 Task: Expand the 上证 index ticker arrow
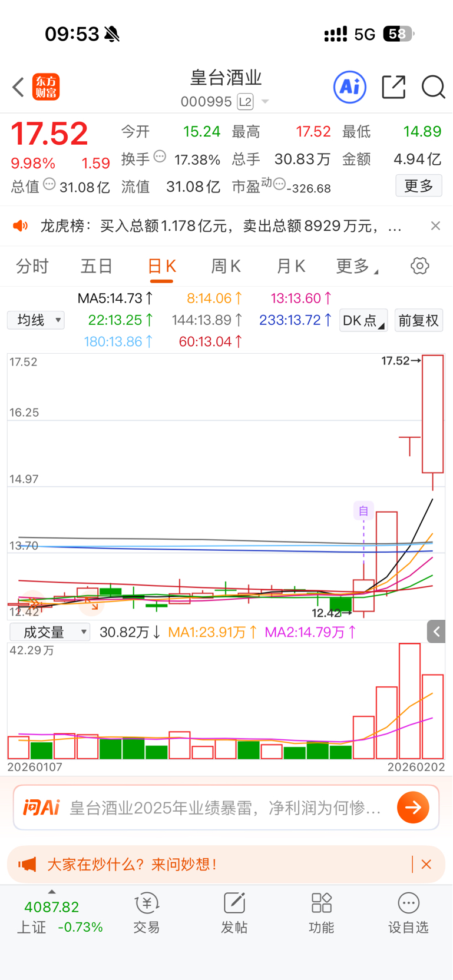(52, 892)
